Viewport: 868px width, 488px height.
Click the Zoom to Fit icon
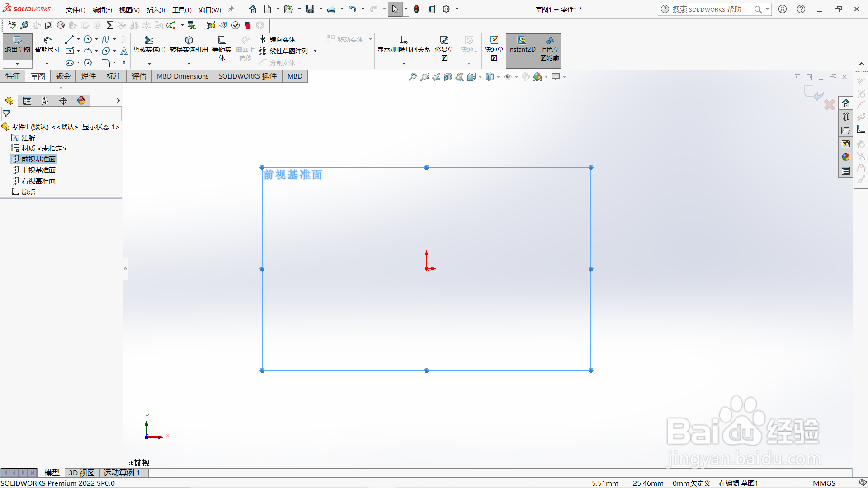pos(412,77)
